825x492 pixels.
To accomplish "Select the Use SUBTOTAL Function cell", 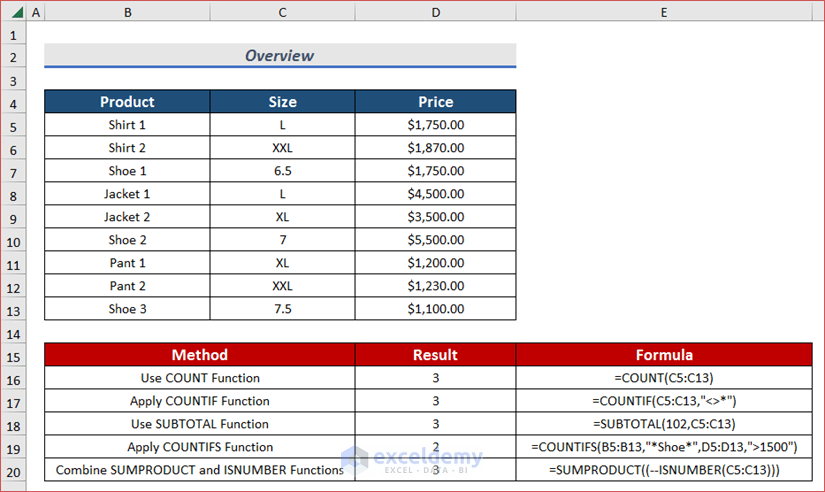I will pyautogui.click(x=200, y=424).
